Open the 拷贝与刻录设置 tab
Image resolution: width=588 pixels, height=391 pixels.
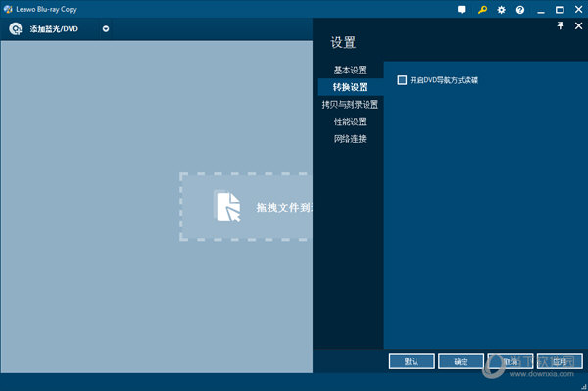[350, 105]
